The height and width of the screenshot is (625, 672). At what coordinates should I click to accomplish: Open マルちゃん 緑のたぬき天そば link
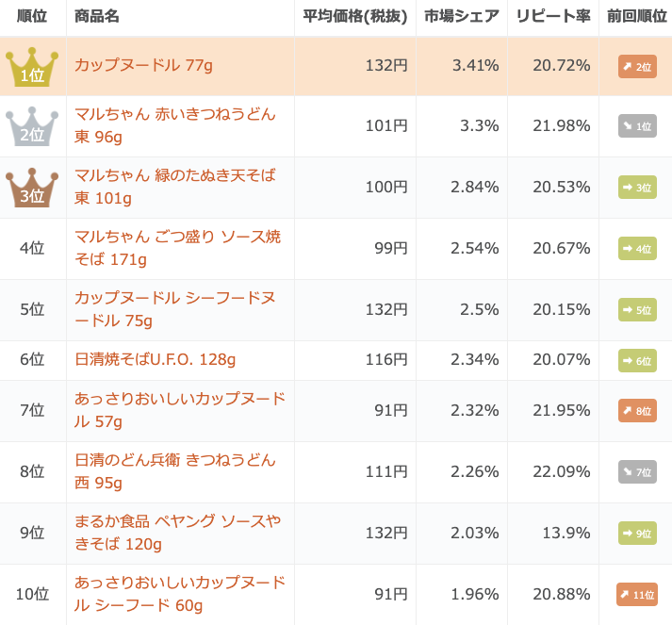point(175,187)
